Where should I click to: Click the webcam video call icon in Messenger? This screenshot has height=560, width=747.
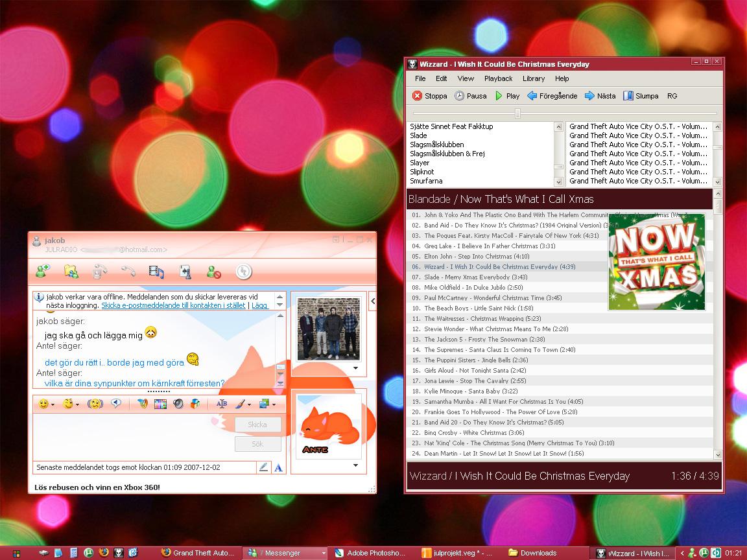[x=100, y=272]
